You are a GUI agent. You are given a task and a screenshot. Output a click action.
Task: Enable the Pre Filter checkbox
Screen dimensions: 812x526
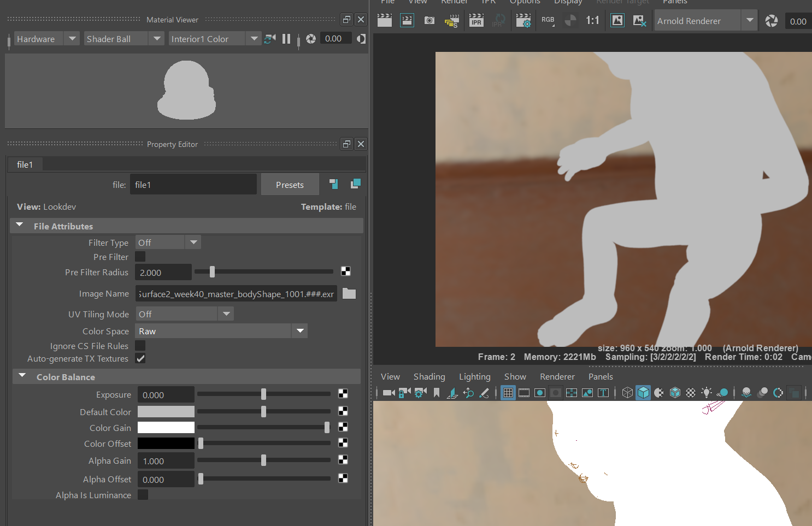(x=140, y=257)
